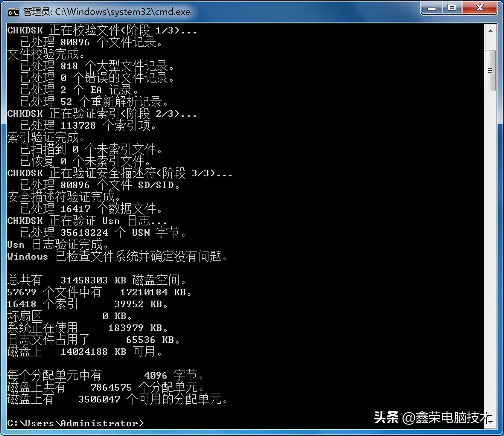This screenshot has height=436, width=504.
Task: Open the cmd.exe system menu icon
Action: [13, 12]
